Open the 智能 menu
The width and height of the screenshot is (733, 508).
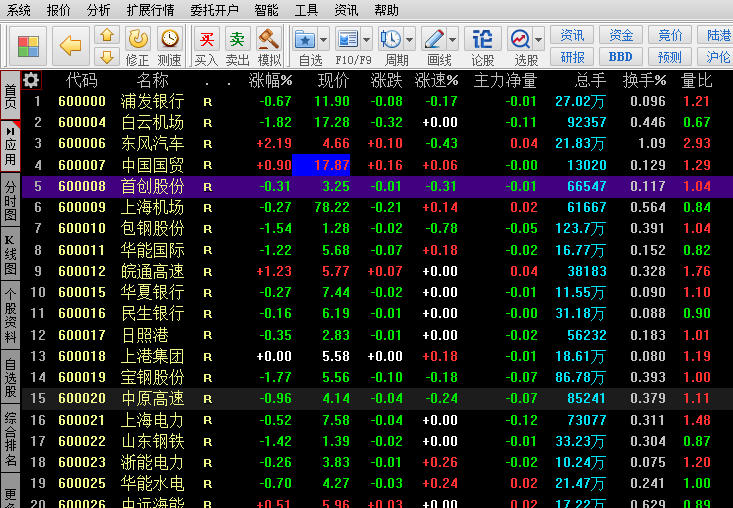click(266, 10)
